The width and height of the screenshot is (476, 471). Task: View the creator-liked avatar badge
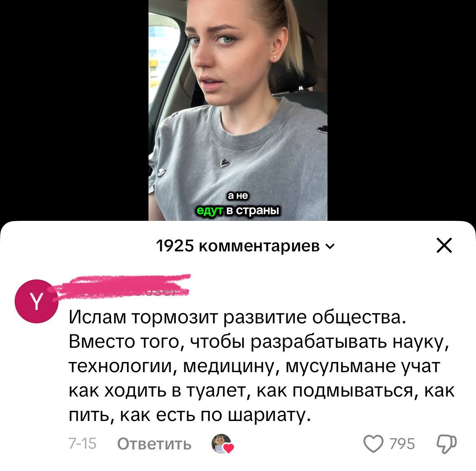(221, 443)
